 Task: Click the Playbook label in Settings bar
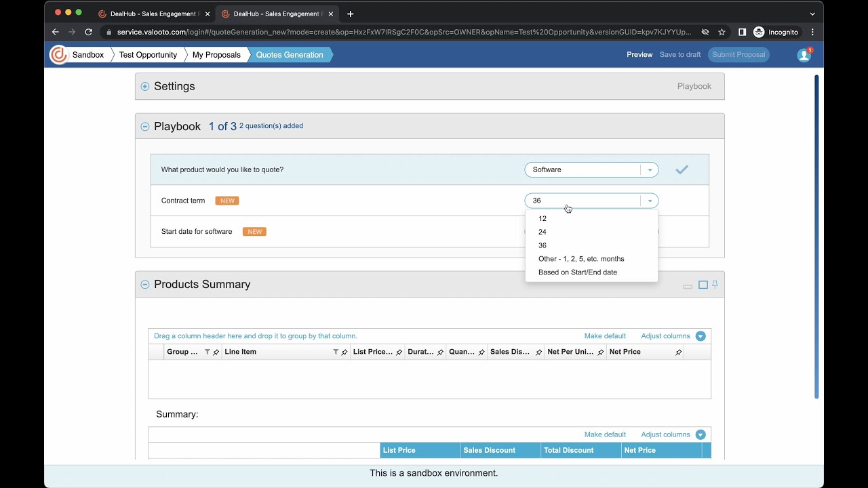click(x=694, y=87)
